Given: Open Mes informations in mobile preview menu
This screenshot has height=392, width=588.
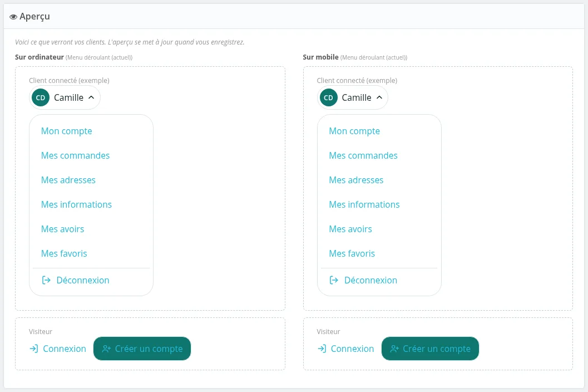Looking at the screenshot, I should click(364, 204).
